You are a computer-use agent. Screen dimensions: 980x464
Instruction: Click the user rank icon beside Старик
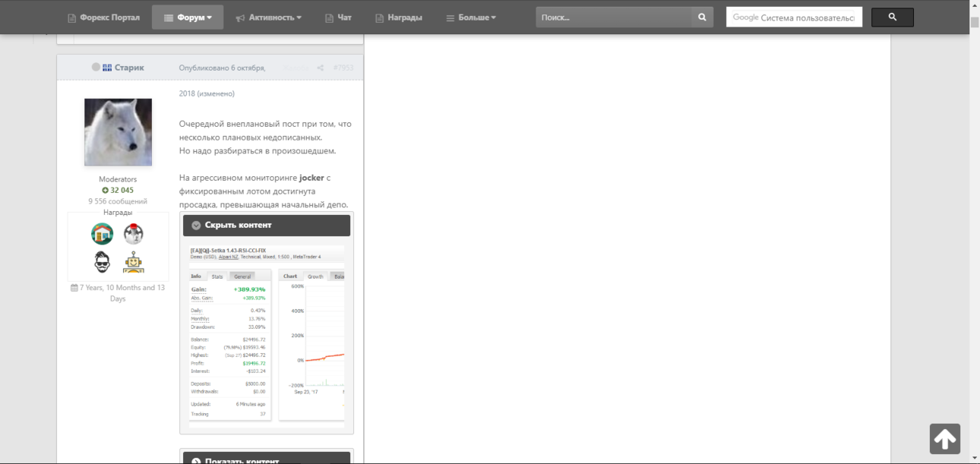(x=107, y=68)
